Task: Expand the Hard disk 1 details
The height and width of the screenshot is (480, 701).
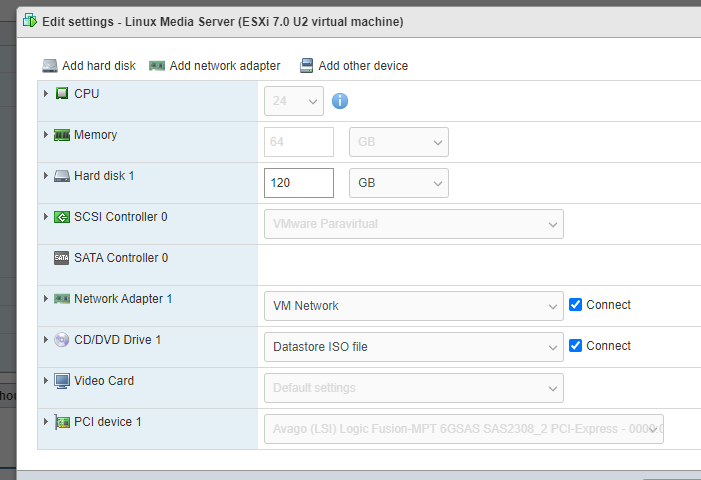Action: coord(46,176)
